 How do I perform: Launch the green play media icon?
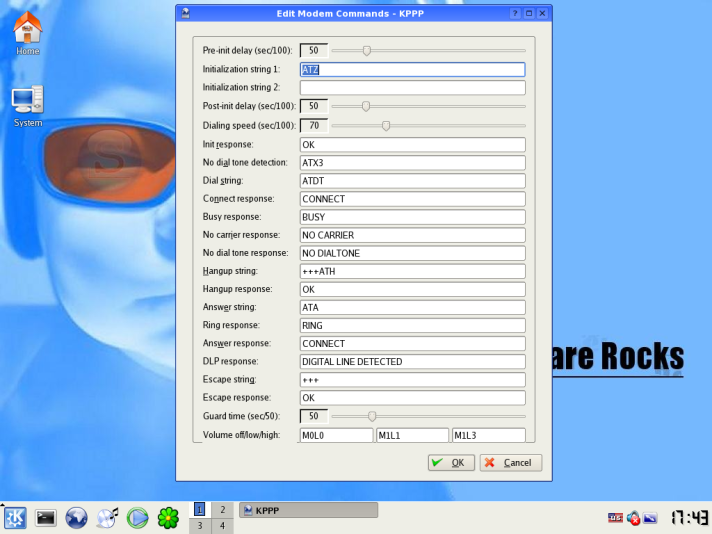tap(138, 518)
